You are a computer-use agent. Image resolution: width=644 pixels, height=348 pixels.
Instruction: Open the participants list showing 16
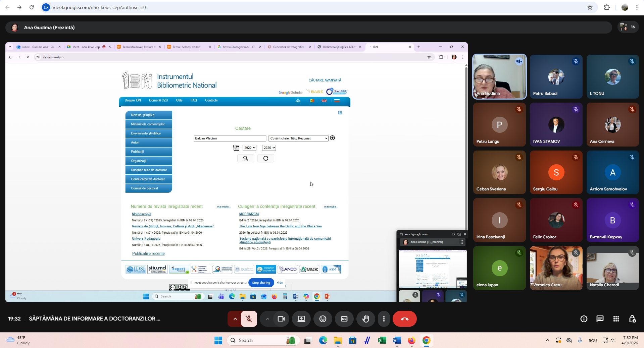[x=628, y=27]
